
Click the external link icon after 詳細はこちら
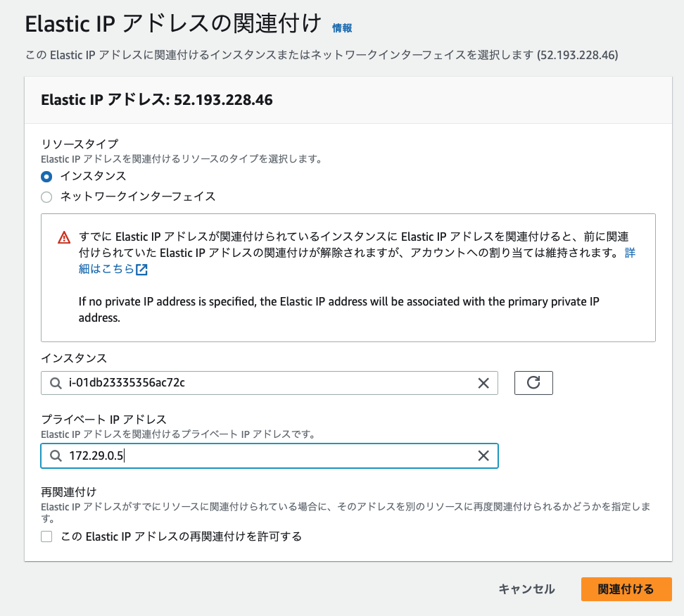[142, 270]
